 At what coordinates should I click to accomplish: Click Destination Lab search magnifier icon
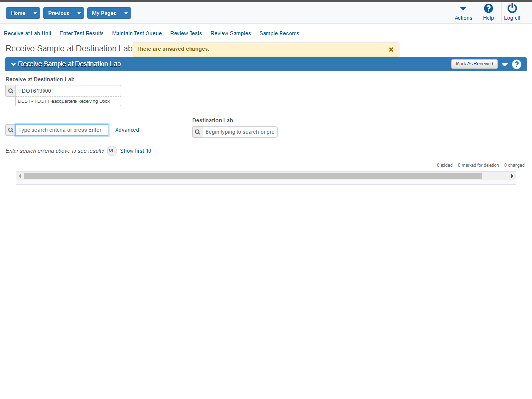click(x=198, y=132)
